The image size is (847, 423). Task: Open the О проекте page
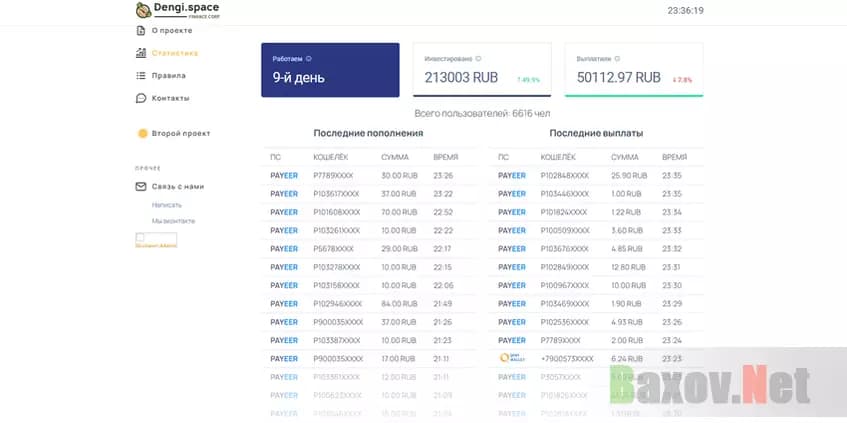click(x=172, y=31)
